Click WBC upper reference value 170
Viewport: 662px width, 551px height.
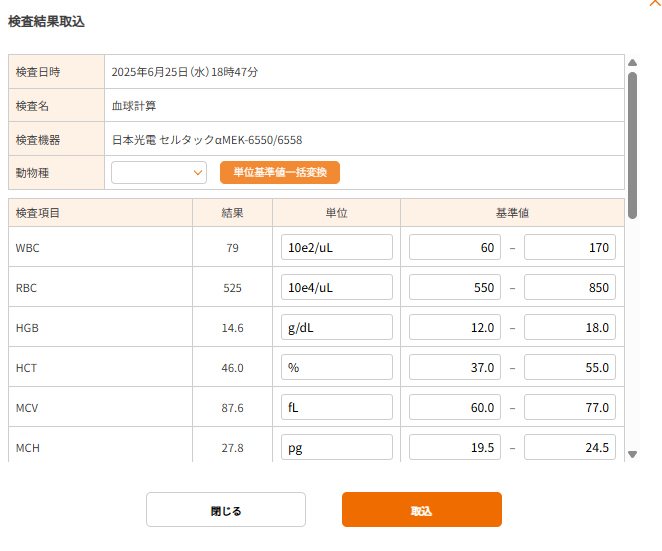(x=570, y=247)
